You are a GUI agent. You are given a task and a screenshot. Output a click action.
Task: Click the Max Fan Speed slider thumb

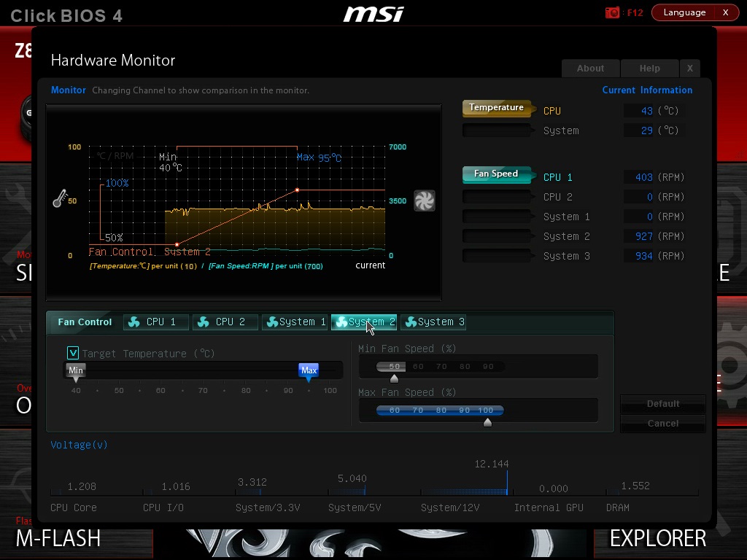pos(487,422)
